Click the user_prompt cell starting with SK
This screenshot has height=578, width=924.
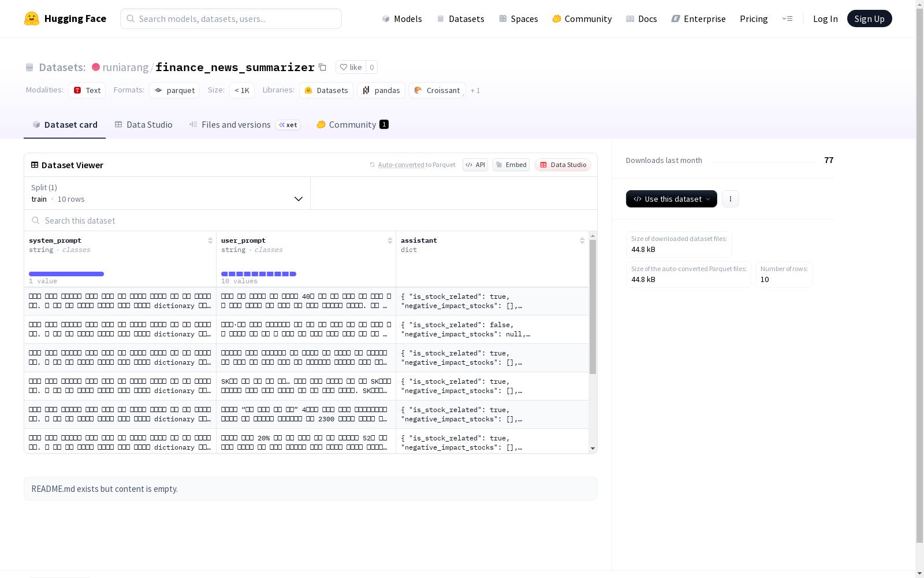[306, 386]
